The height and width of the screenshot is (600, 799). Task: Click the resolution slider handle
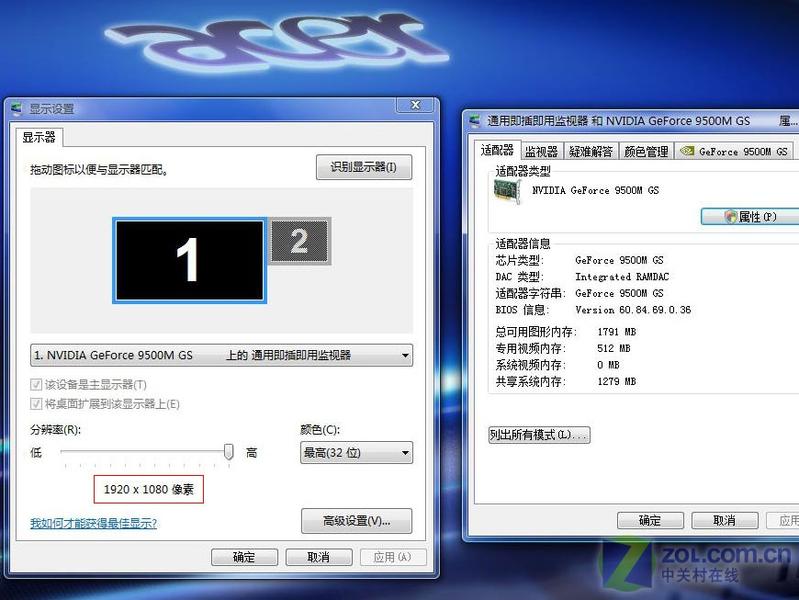coord(229,452)
